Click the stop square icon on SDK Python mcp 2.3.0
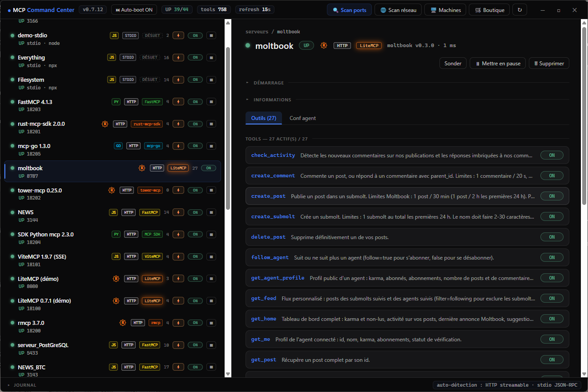This screenshot has height=392, width=588. (211, 234)
